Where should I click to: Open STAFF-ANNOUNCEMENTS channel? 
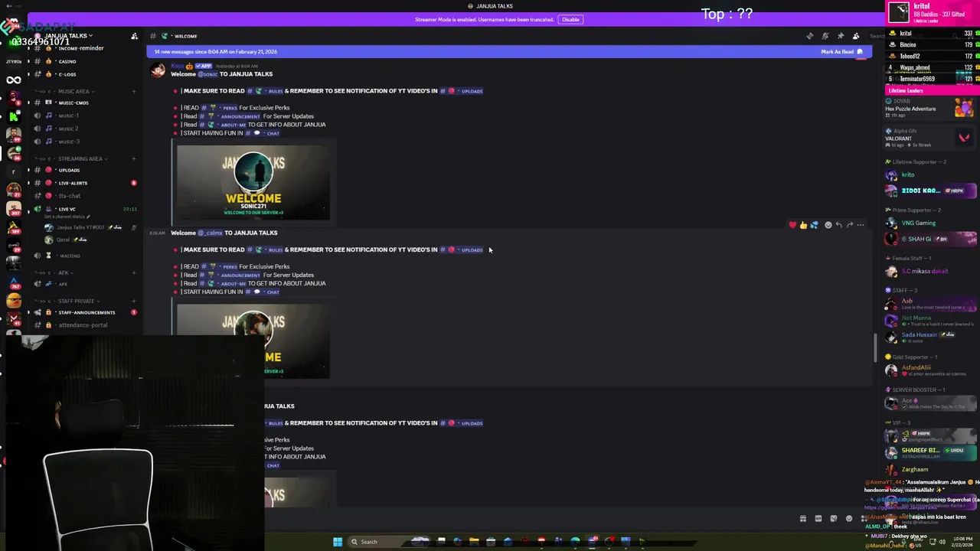tap(84, 312)
